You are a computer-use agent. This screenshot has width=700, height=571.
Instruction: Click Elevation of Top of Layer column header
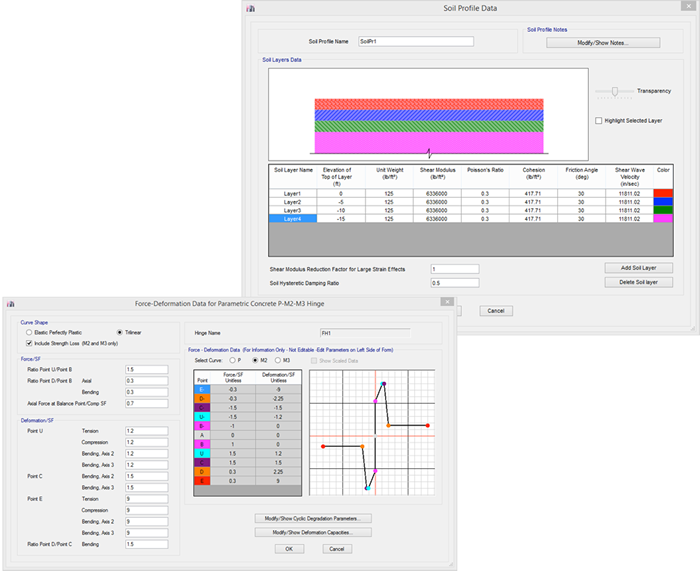click(x=337, y=177)
